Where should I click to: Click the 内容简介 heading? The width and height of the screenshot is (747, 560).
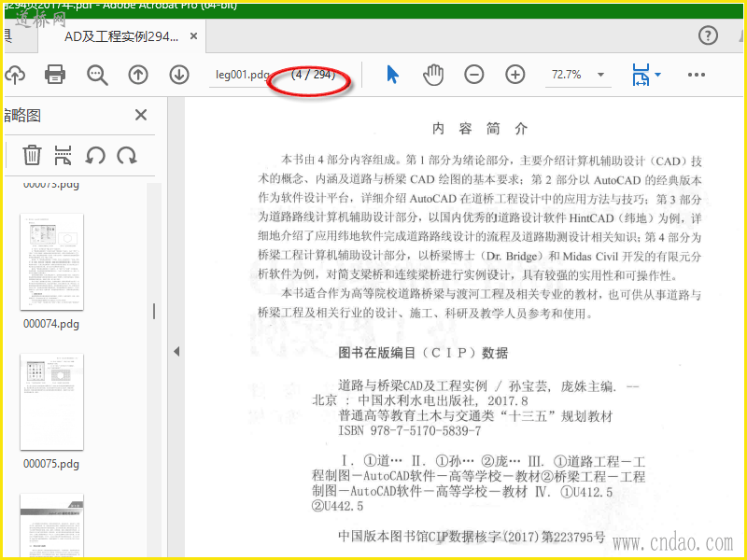(480, 129)
